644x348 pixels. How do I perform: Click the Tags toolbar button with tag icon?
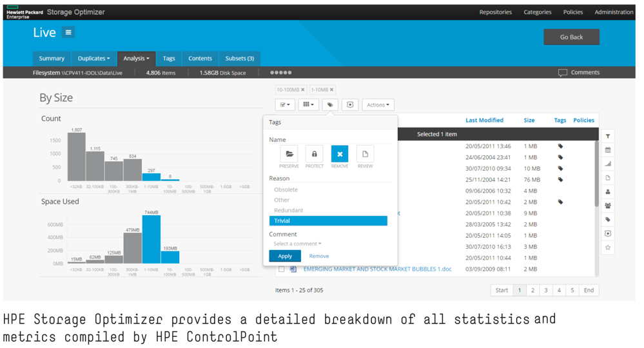(330, 104)
